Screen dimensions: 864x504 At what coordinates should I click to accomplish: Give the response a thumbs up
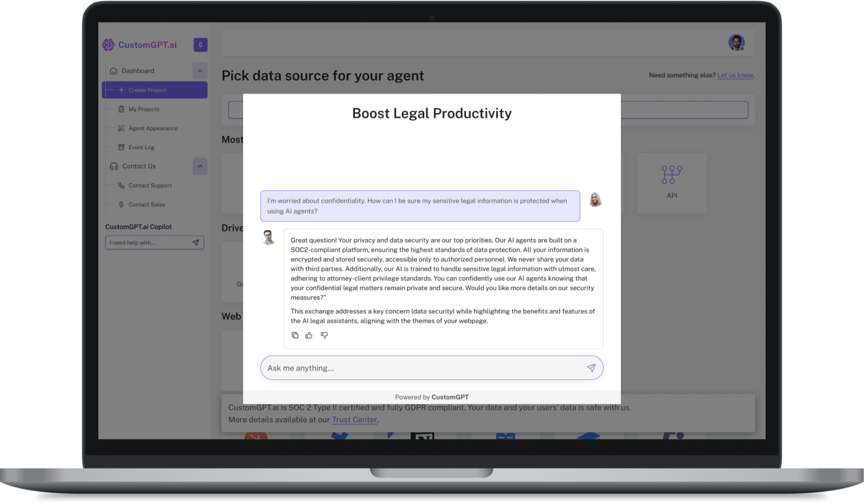click(x=308, y=335)
